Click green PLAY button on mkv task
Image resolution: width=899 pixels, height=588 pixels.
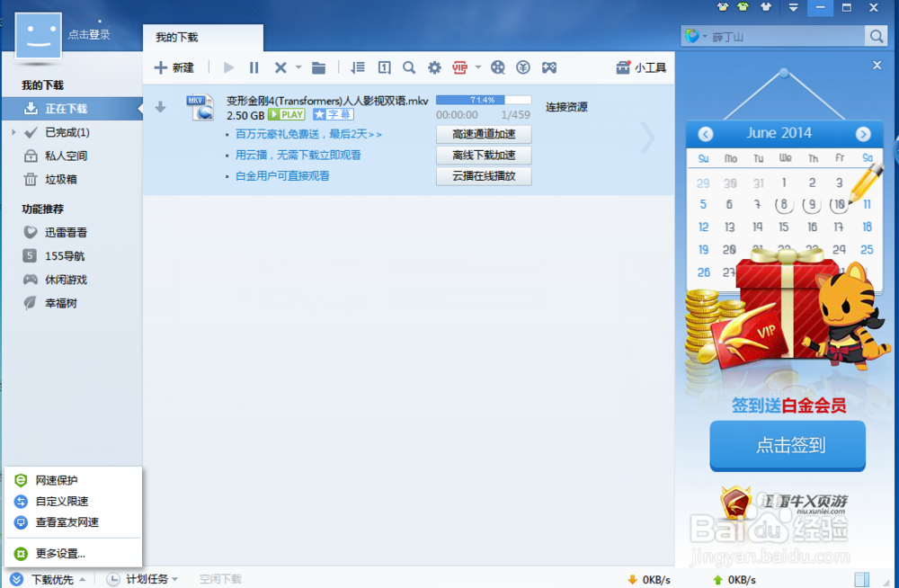(286, 115)
